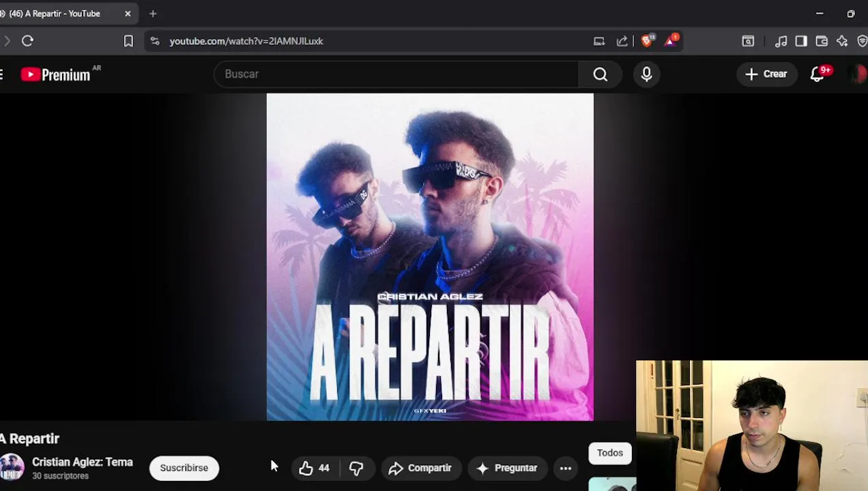
Task: Open the account avatar menu
Action: click(x=857, y=74)
